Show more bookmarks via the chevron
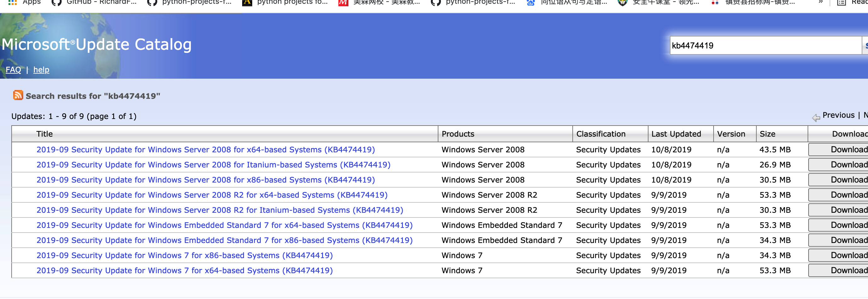868x299 pixels. [x=821, y=2]
